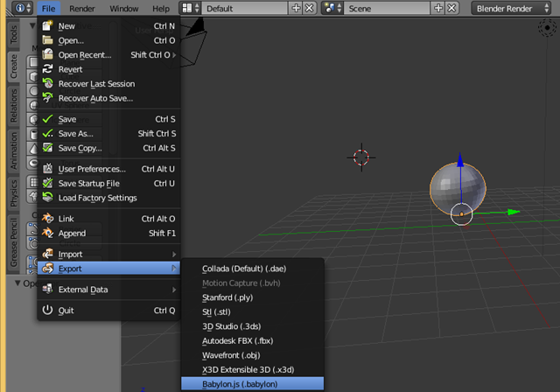560x392 pixels.
Task: Open the Window menu
Action: [x=124, y=8]
